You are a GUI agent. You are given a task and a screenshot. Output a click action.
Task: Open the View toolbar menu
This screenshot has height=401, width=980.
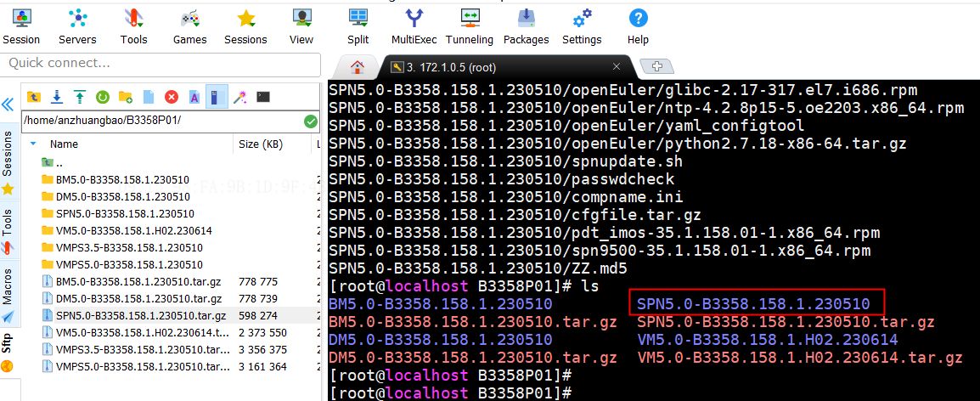(x=301, y=27)
